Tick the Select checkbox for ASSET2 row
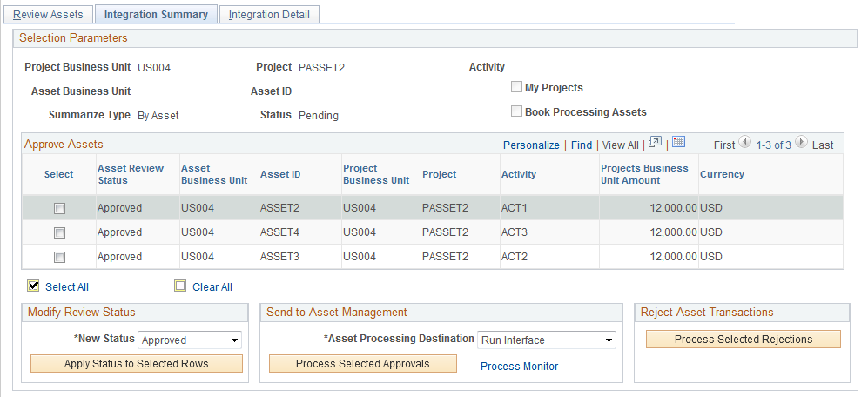Viewport: 868px width, 397px height. tap(59, 208)
